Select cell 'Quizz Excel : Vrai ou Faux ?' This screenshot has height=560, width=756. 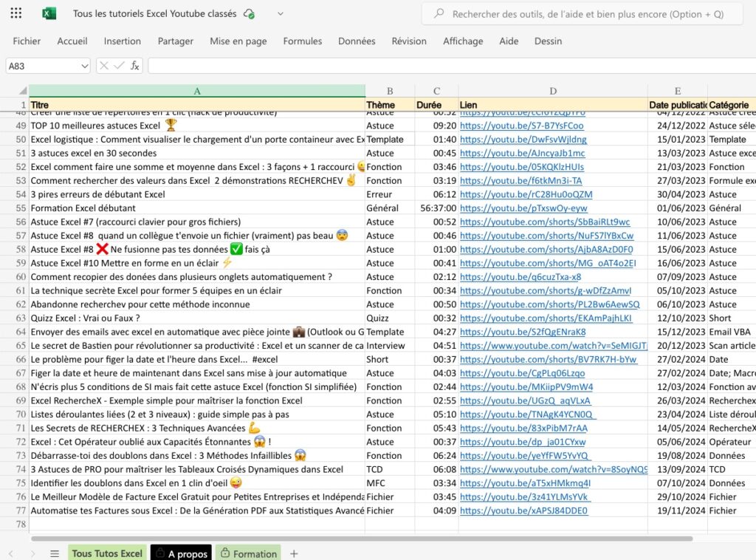(x=196, y=318)
